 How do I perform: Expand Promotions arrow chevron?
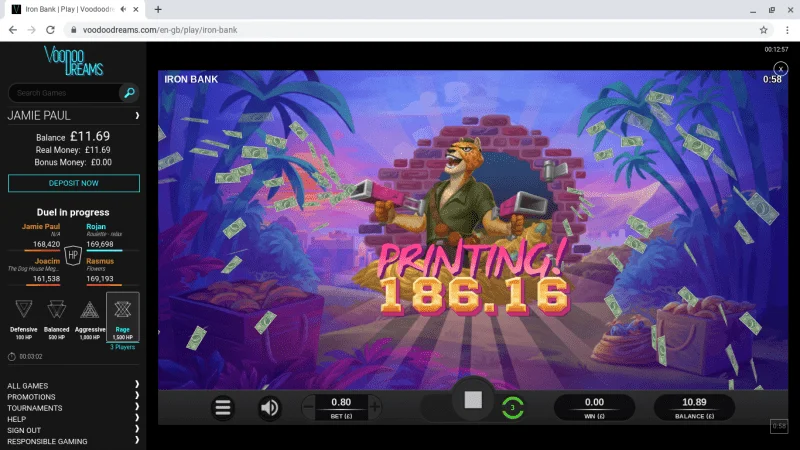click(x=137, y=395)
